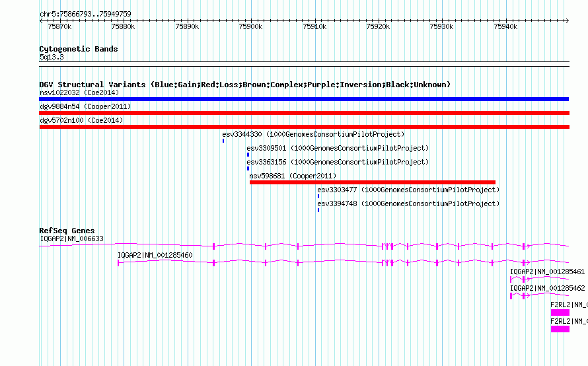Viewport: 588px width, 366px height.
Task: Open variant label nsv598681 (Cooper2011)
Action: pyautogui.click(x=293, y=176)
